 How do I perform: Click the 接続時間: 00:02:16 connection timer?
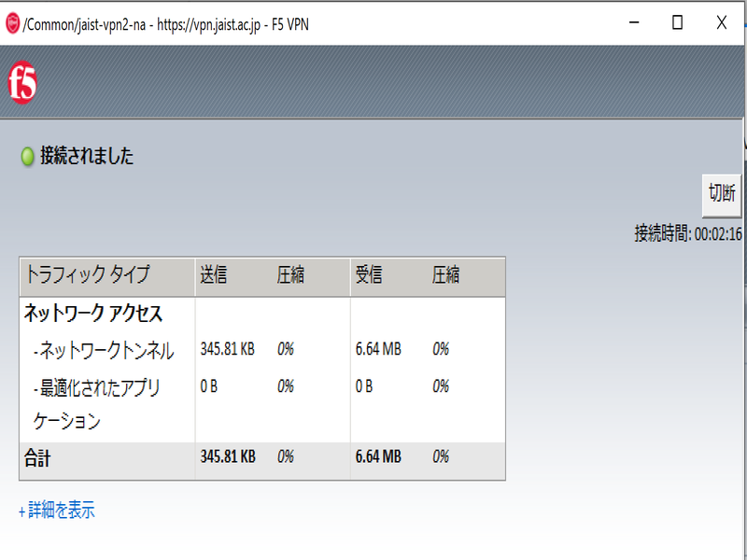(x=688, y=234)
